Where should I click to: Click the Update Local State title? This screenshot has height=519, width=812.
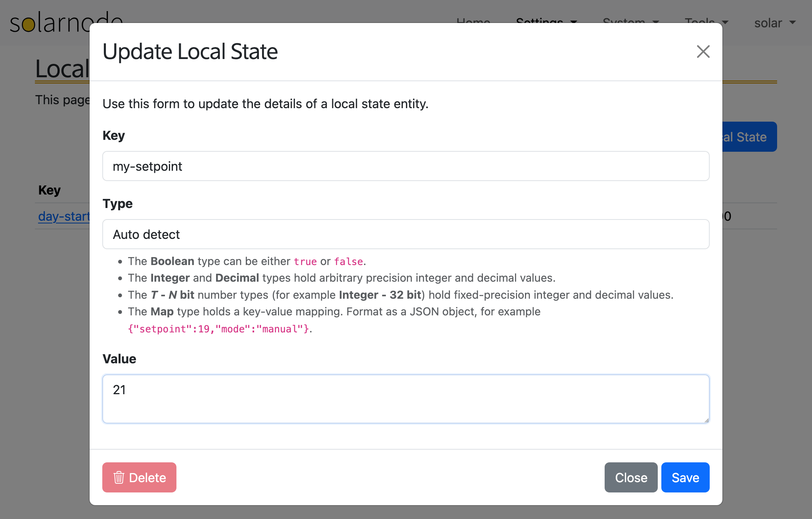point(190,52)
